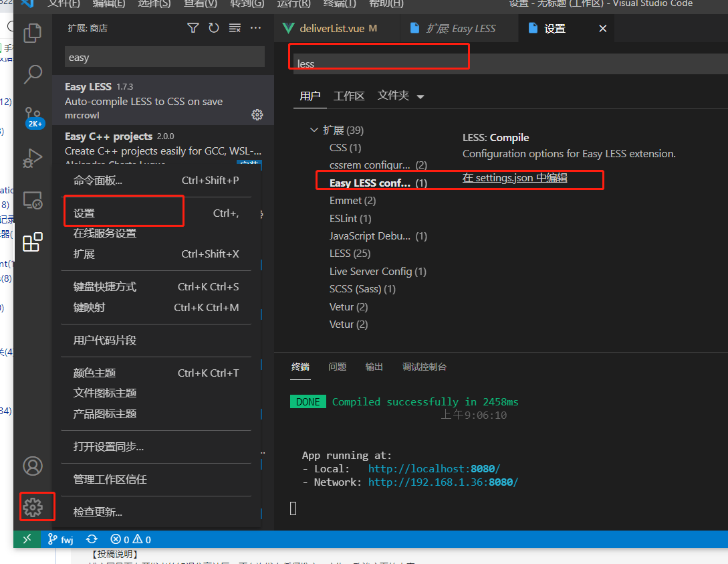Choose 用户代码片段 menu entry
This screenshot has height=564, width=728.
coord(156,341)
